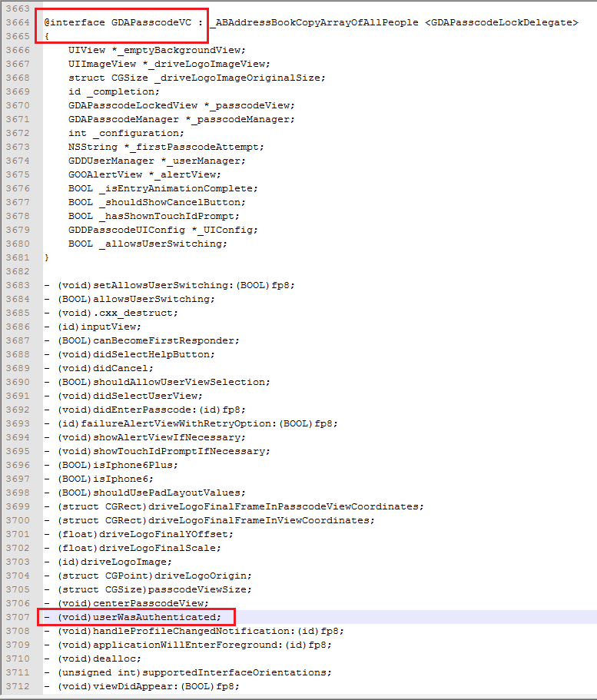This screenshot has height=700, width=597.
Task: Click the _driveLogoImageOriginalSize struct line
Action: 197,78
